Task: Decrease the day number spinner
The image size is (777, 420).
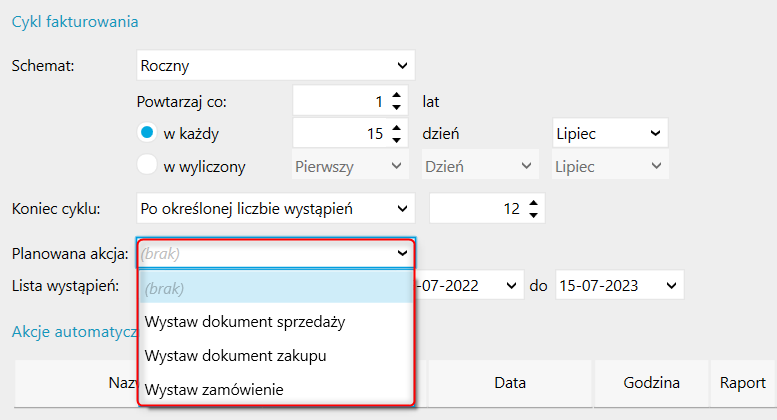Action: pyautogui.click(x=397, y=139)
